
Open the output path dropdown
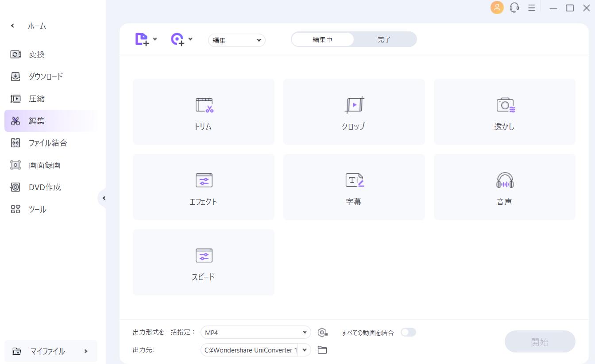click(304, 350)
